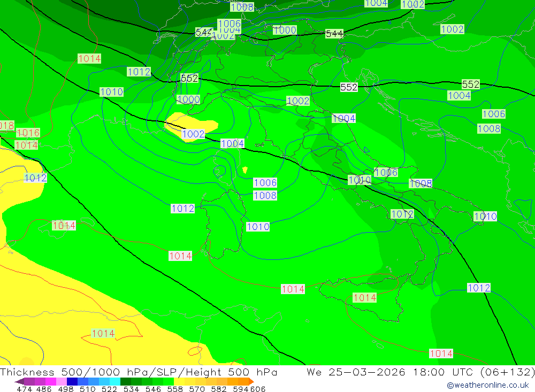Viewport: 535px width, 392px height.
Task: Click the 534 legend value
Action: (132, 389)
